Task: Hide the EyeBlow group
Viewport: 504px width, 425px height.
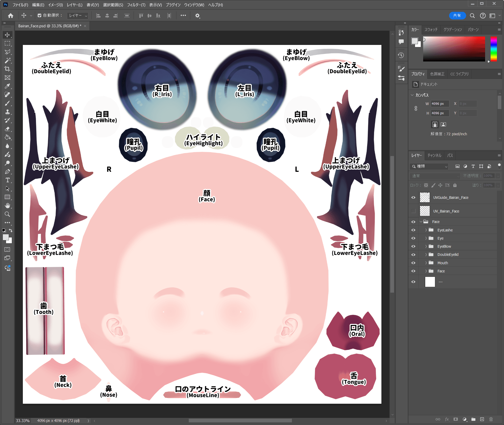Action: click(413, 246)
